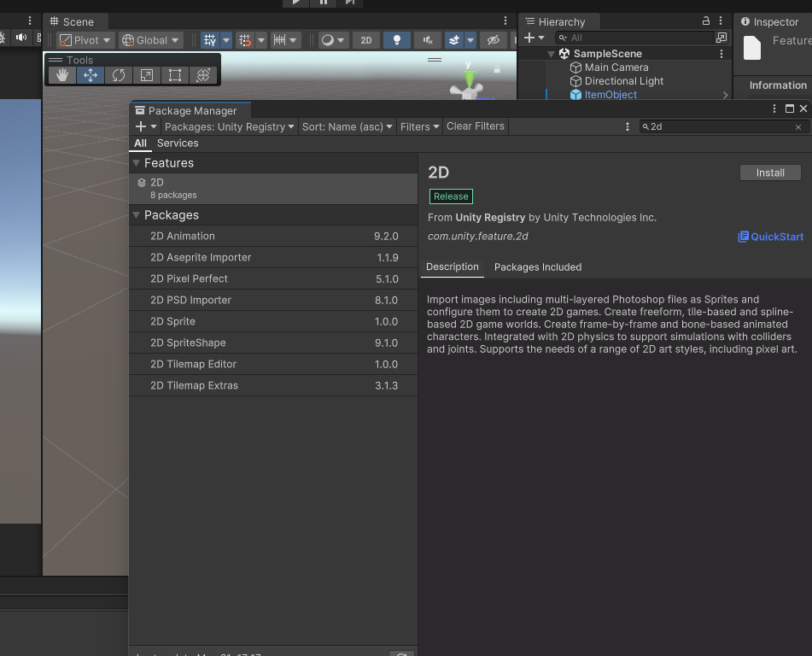Collapse the Features section
This screenshot has width=812, height=656.
pyautogui.click(x=137, y=162)
